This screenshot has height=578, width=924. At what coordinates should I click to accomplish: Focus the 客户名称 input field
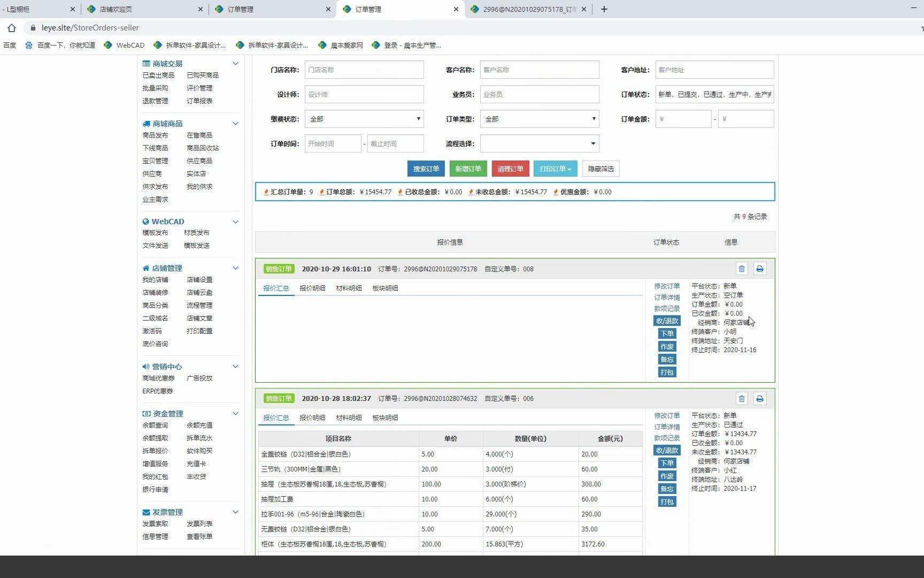click(540, 70)
